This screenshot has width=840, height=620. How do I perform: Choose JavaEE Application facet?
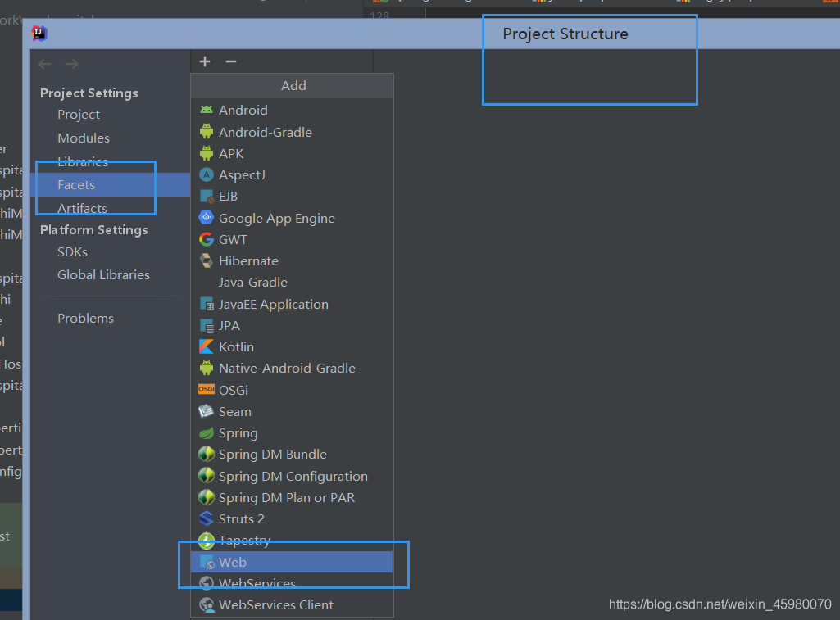pyautogui.click(x=292, y=304)
